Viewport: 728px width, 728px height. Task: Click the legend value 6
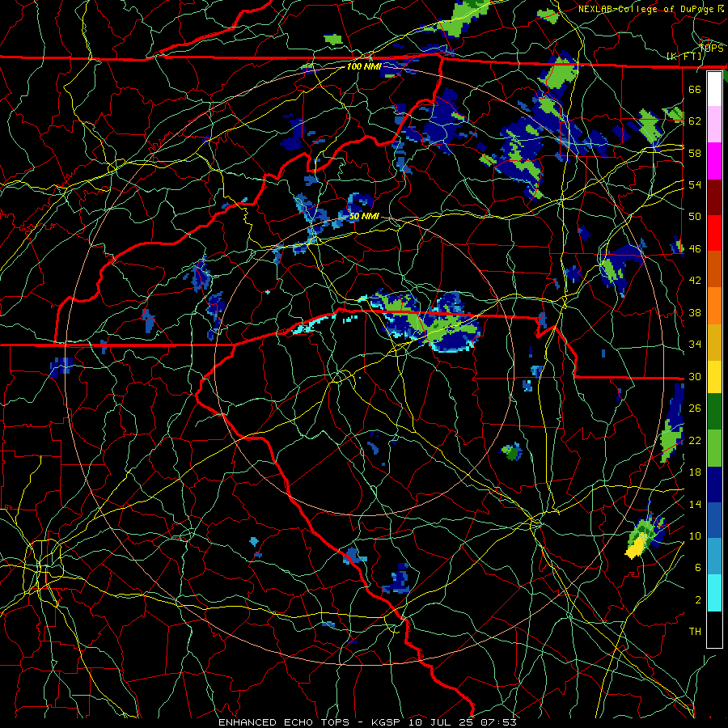point(698,568)
